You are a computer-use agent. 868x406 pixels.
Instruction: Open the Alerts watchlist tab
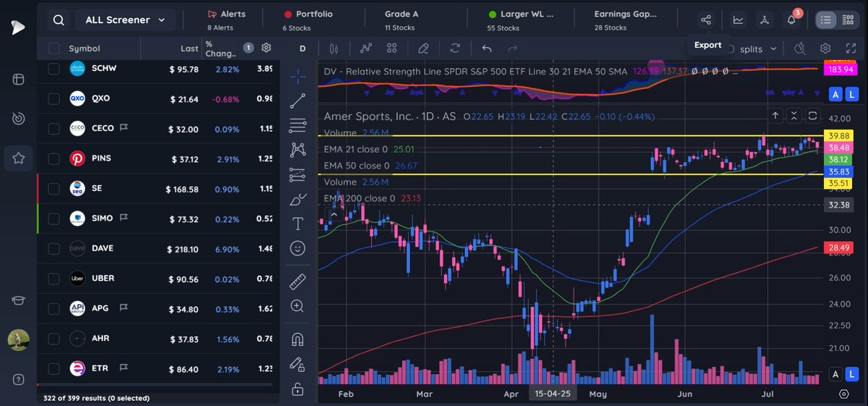[226, 20]
